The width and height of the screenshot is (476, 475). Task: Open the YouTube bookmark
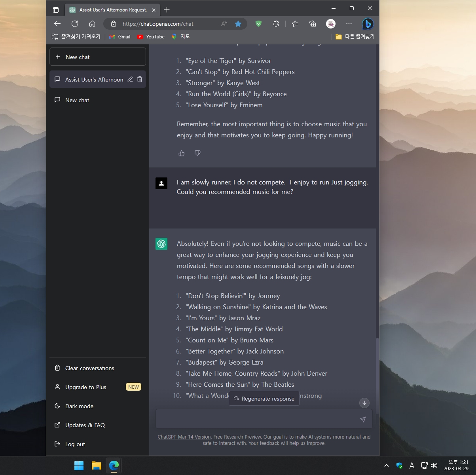(x=151, y=36)
